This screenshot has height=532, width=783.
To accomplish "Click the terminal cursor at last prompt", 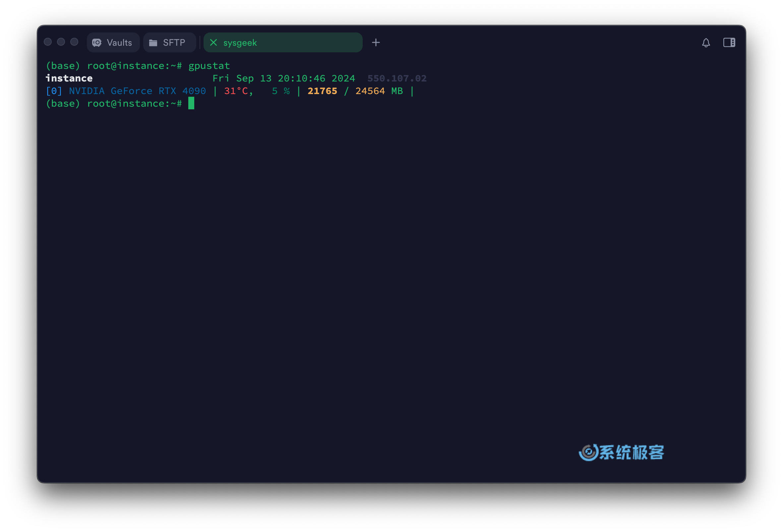I will coord(191,103).
